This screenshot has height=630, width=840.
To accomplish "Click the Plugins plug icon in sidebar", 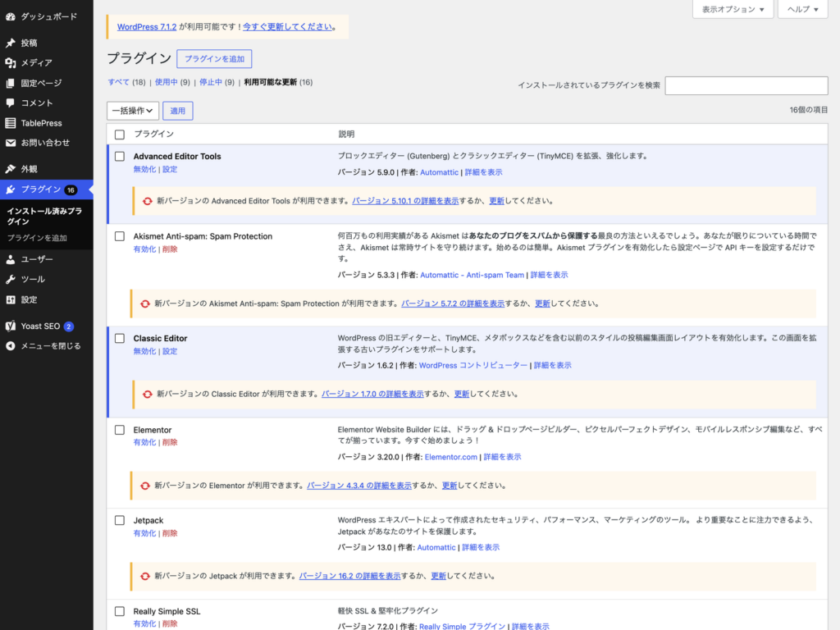I will [x=10, y=189].
